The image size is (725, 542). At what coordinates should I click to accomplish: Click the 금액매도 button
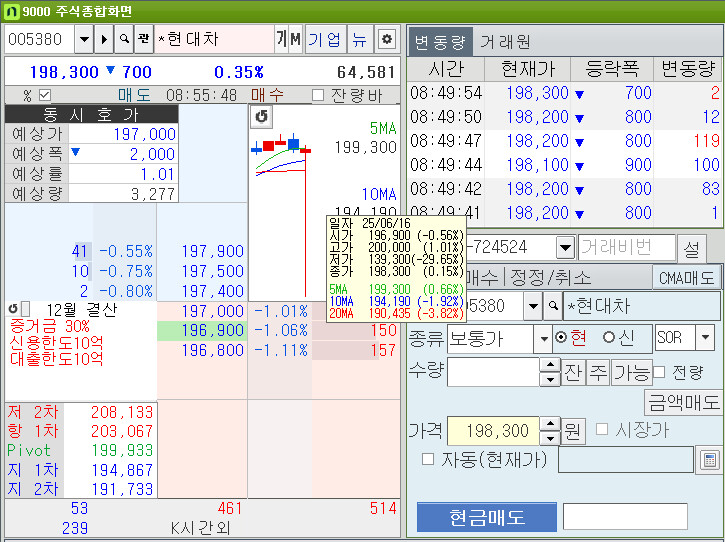pos(683,402)
